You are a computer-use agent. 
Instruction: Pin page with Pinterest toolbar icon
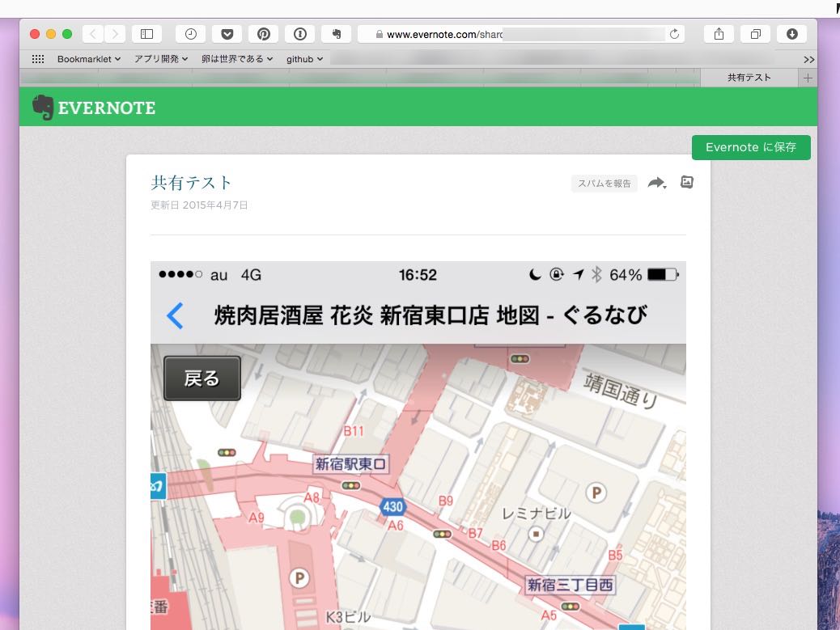264,34
